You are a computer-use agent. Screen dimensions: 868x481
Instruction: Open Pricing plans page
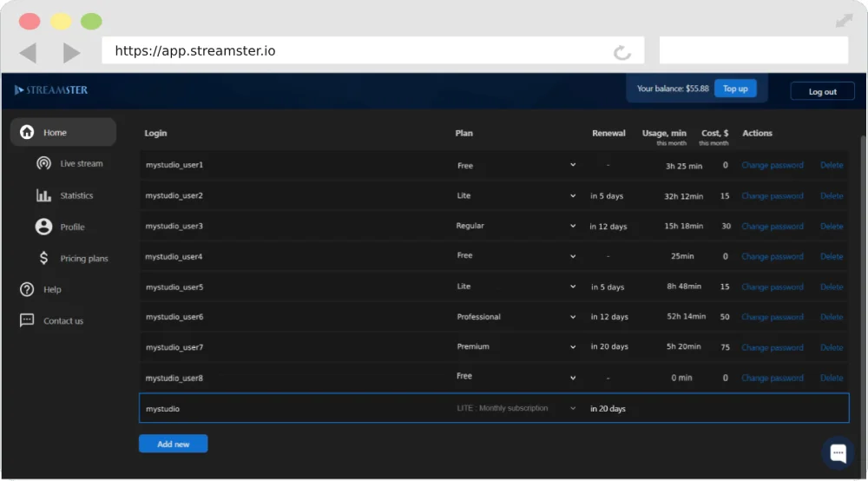(x=83, y=259)
